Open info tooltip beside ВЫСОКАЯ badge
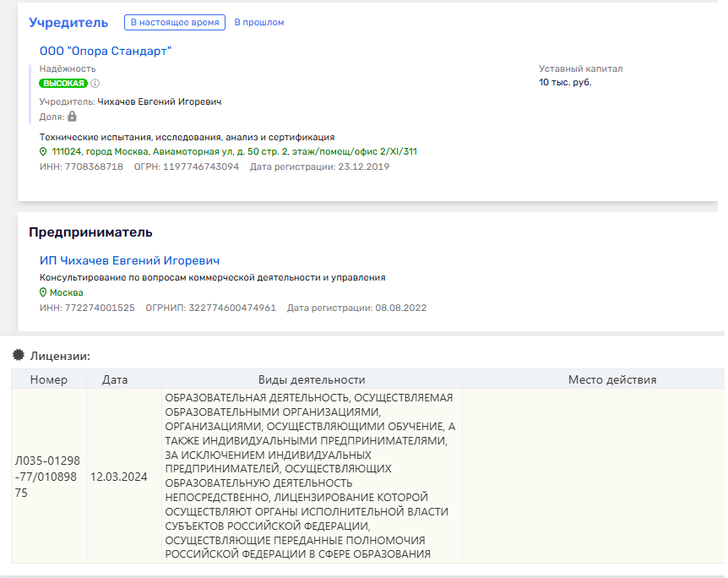The width and height of the screenshot is (728, 578). coord(95,84)
